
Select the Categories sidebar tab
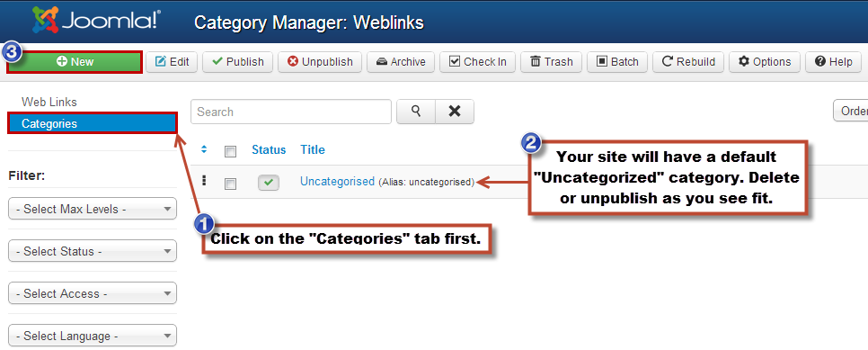[93, 123]
